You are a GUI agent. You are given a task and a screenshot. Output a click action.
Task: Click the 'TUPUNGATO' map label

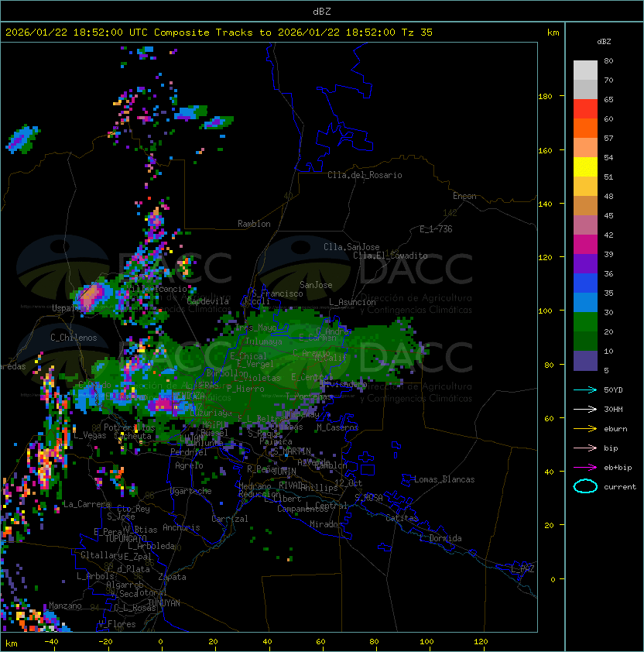(x=126, y=538)
